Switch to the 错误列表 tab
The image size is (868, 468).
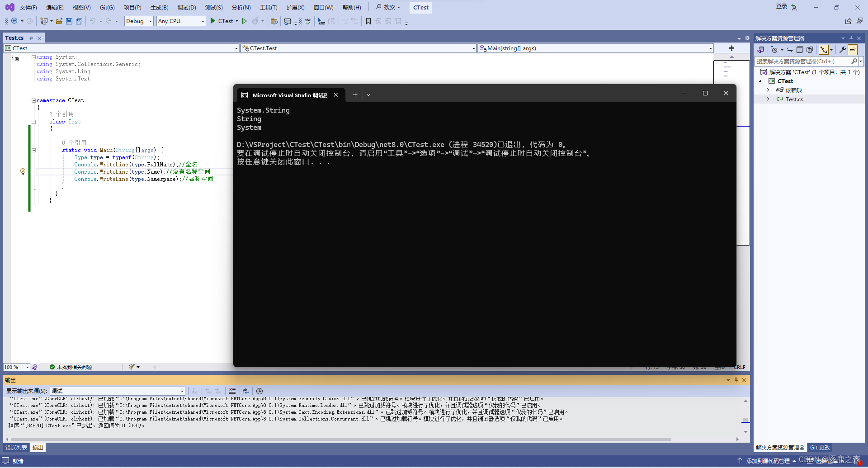pyautogui.click(x=16, y=448)
